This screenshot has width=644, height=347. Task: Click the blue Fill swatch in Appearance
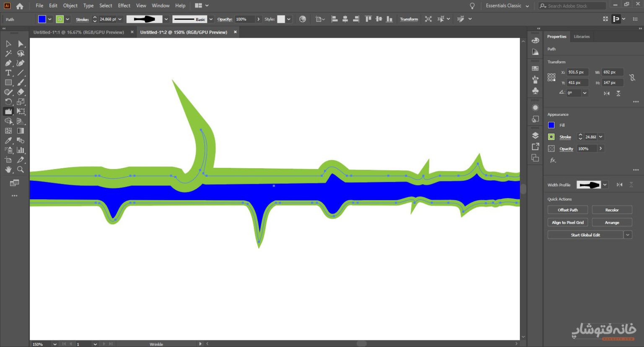pyautogui.click(x=551, y=125)
